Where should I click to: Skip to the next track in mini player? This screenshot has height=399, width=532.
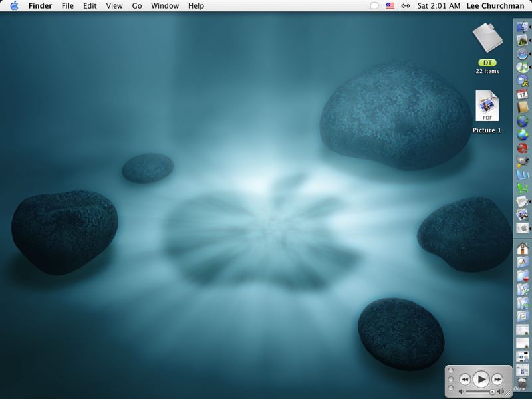pos(497,379)
